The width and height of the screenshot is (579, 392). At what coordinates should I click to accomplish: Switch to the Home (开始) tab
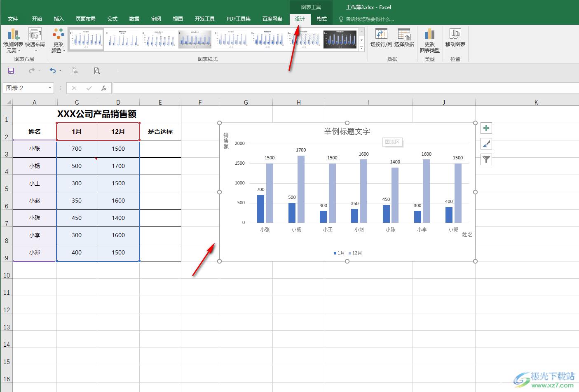coord(37,19)
